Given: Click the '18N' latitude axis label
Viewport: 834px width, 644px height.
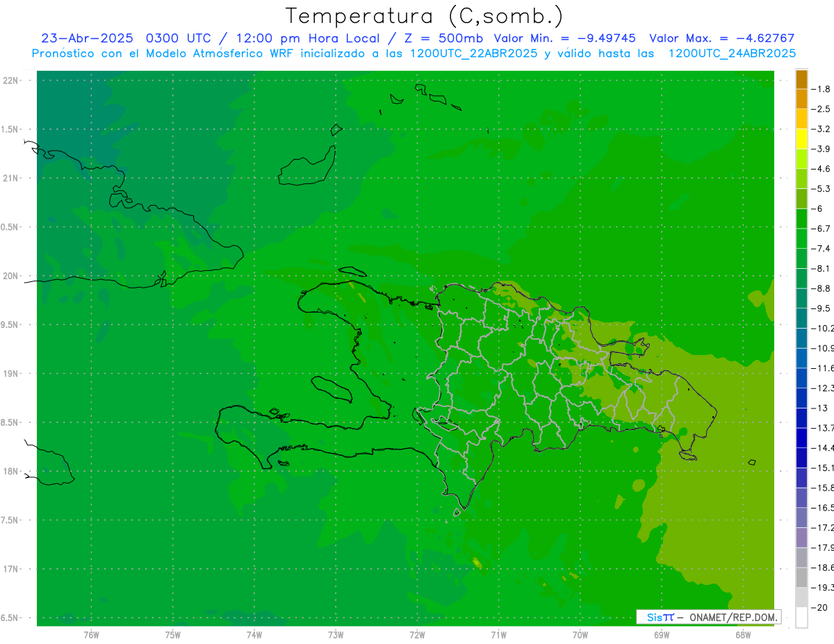Looking at the screenshot, I should coord(12,471).
